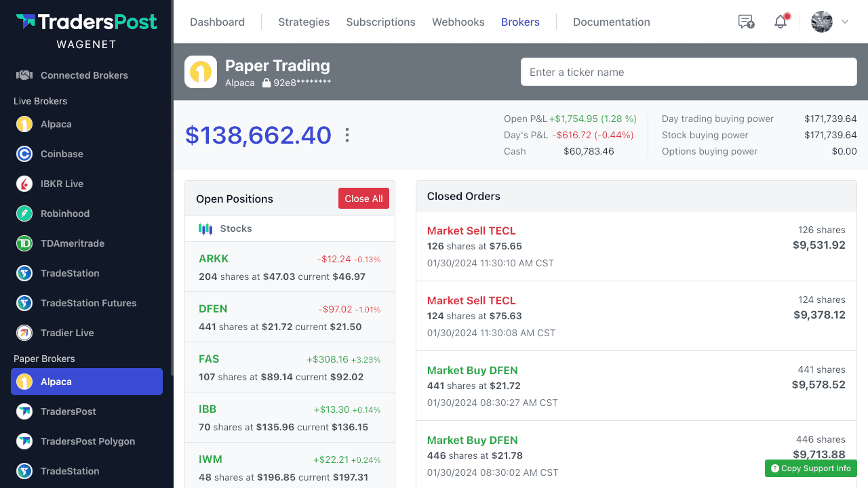The height and width of the screenshot is (488, 868).
Task: Click Copy Support Info button
Action: coord(811,468)
